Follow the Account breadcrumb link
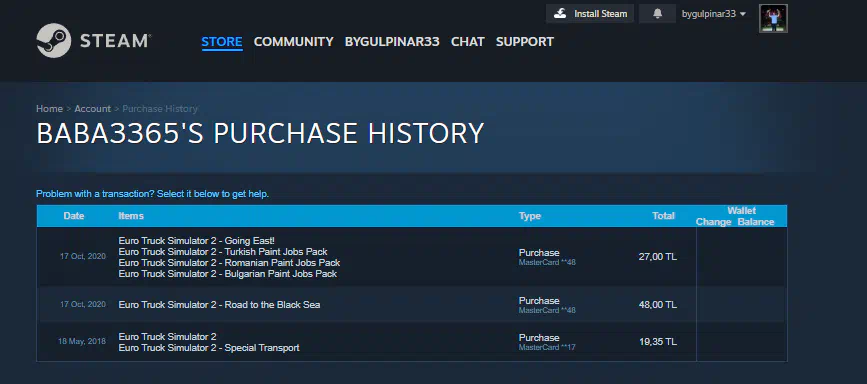This screenshot has width=867, height=384. click(92, 108)
